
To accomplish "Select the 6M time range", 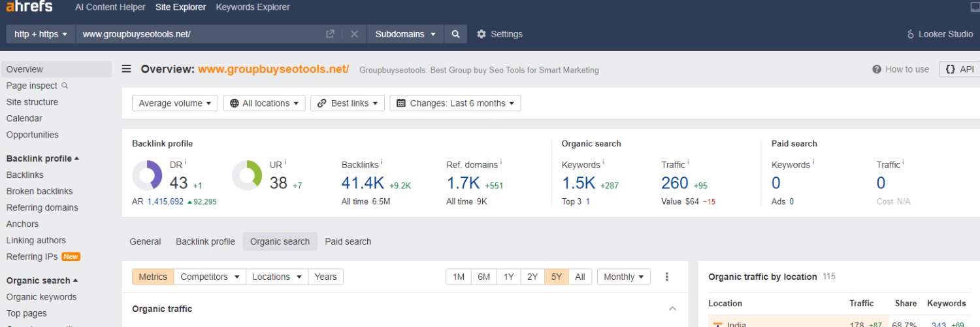I will (483, 277).
